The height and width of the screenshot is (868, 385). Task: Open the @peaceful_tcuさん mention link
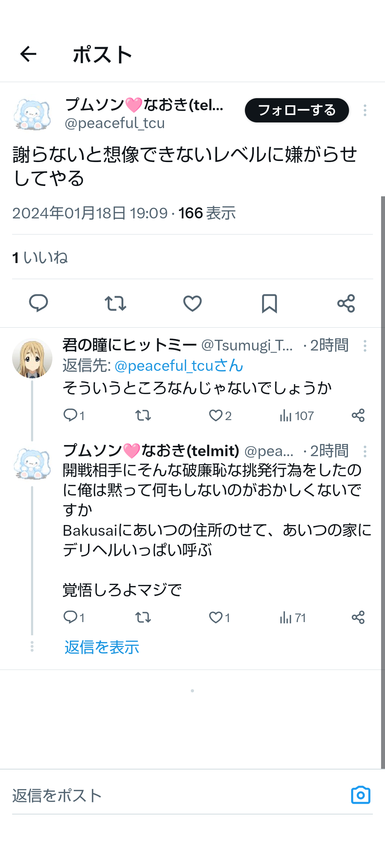pos(179,366)
